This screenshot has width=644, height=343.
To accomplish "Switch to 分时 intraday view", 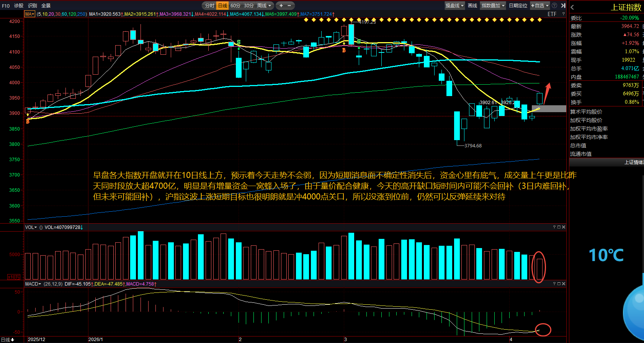I will 209,5.
